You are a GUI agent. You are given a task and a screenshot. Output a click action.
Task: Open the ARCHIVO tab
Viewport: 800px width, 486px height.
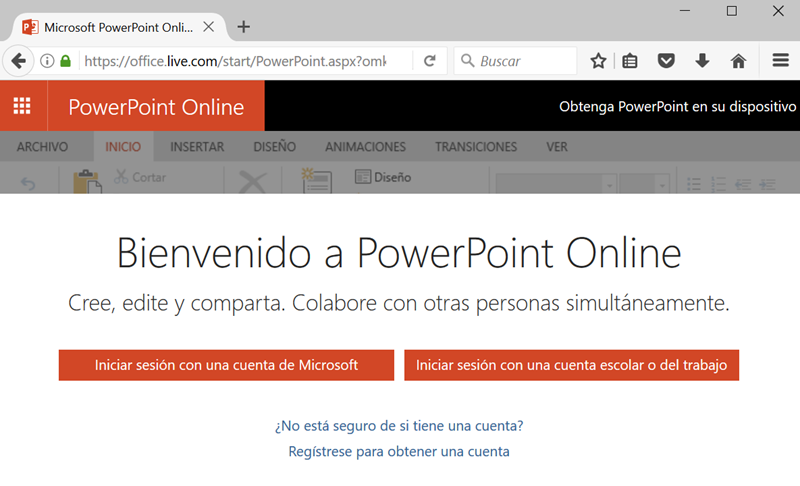[x=42, y=147]
